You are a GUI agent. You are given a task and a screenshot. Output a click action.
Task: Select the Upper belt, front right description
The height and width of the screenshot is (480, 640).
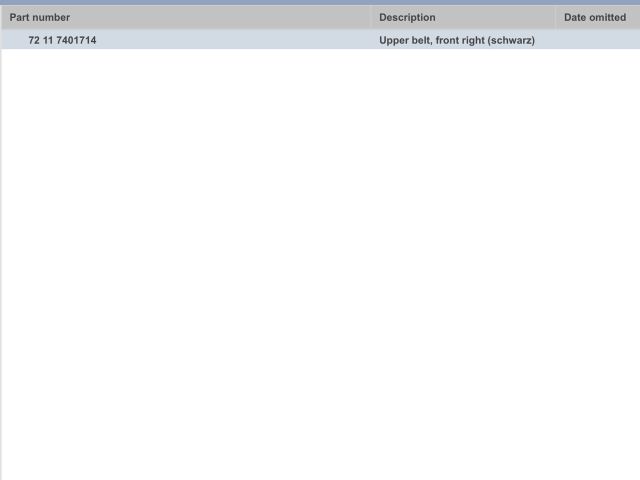457,40
